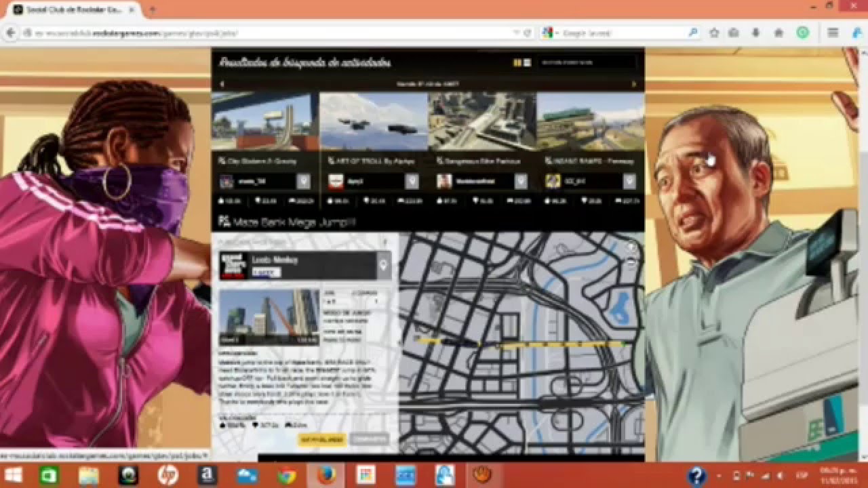
Task: Click the map pin on INSANE RAMPS card
Action: pyautogui.click(x=629, y=181)
